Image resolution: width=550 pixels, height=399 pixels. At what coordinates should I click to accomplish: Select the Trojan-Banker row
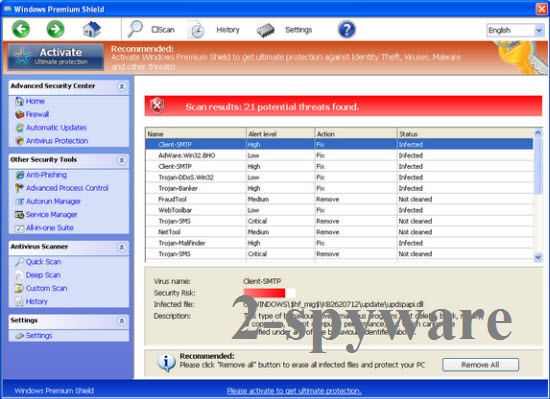coord(339,188)
